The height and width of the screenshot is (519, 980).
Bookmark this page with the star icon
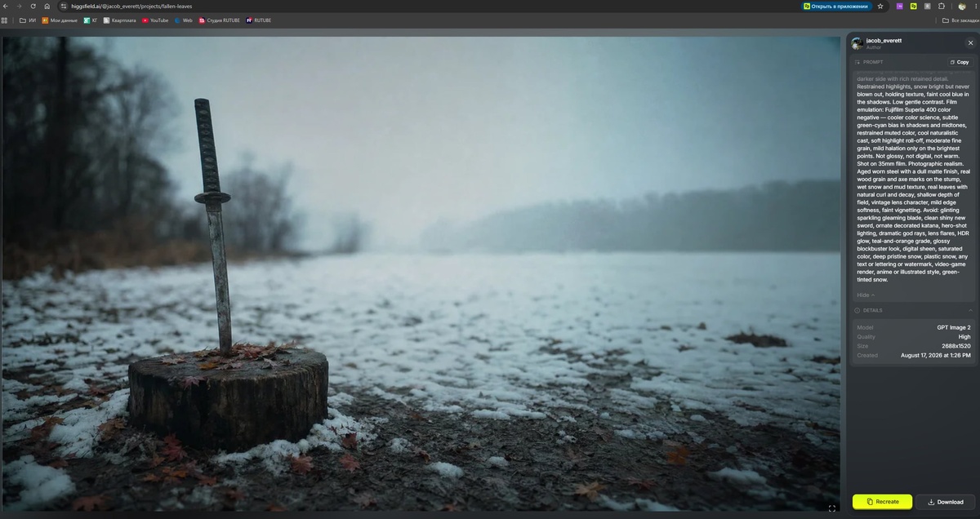(880, 6)
